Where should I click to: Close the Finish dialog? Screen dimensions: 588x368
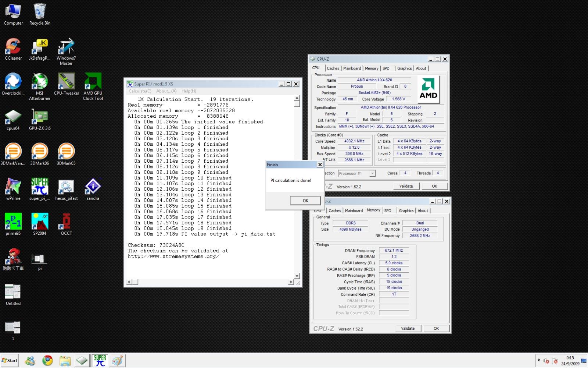tap(320, 164)
